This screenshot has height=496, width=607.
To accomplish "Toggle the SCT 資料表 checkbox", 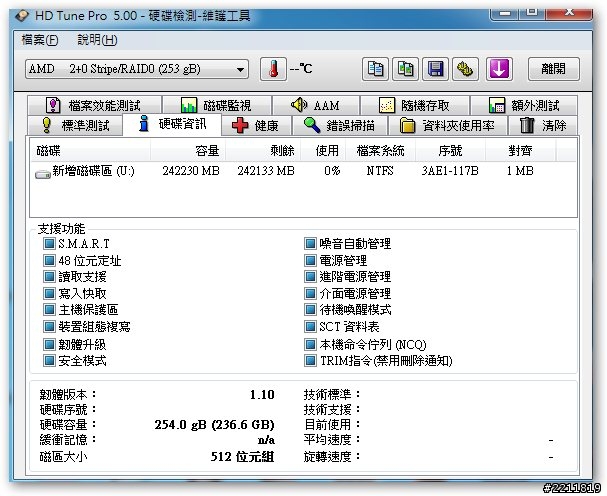I will (x=310, y=326).
